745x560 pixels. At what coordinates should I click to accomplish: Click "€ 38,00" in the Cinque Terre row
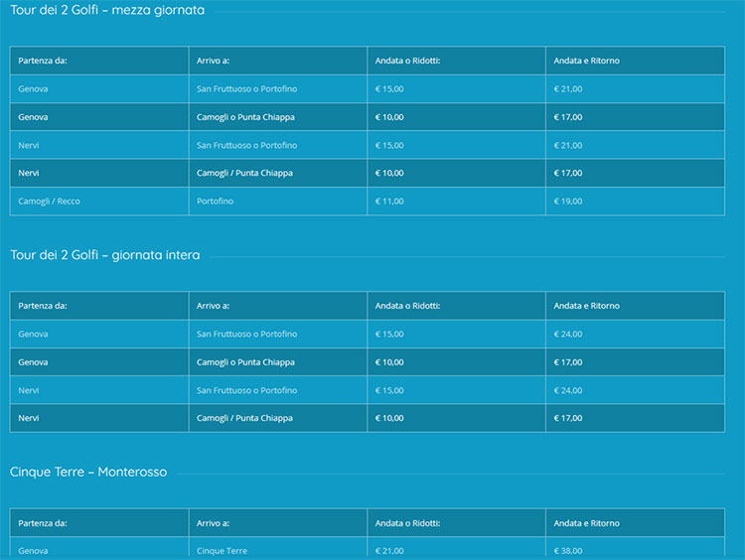click(568, 551)
